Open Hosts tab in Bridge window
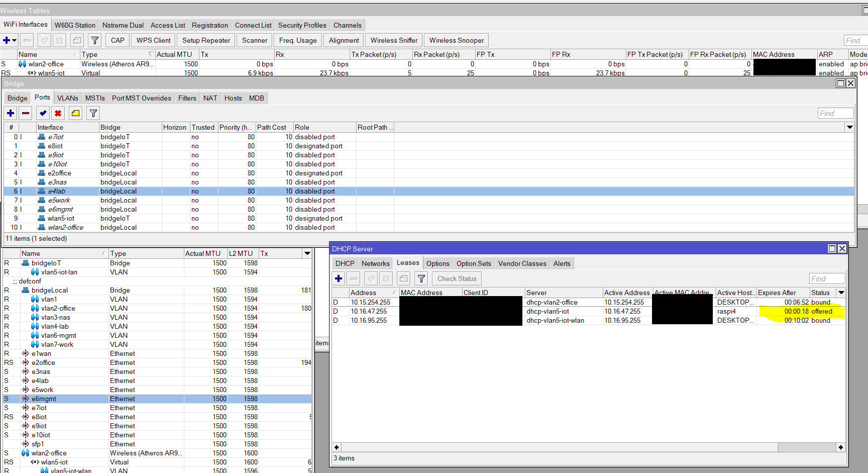868x473 pixels. pos(233,98)
